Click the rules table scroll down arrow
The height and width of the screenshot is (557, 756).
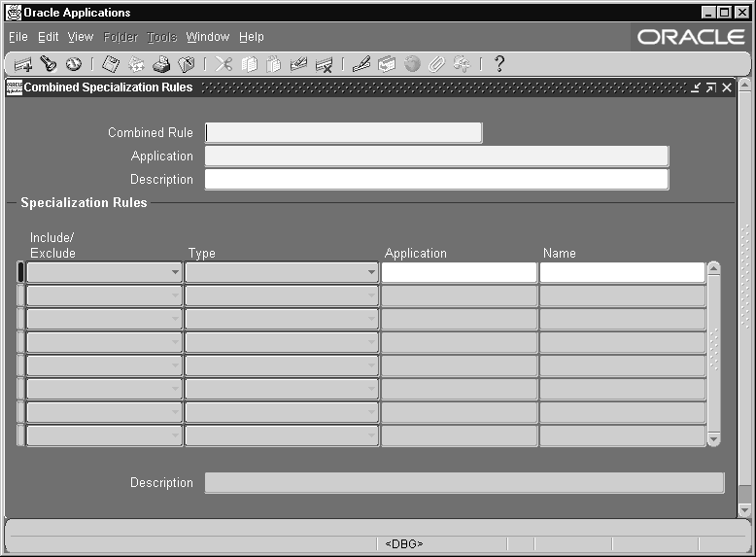pyautogui.click(x=714, y=439)
